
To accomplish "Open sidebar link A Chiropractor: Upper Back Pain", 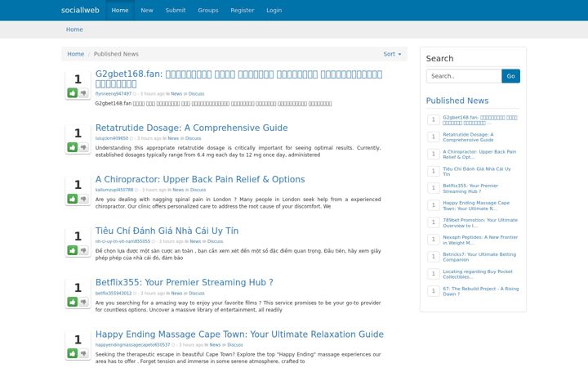I will click(479, 155).
